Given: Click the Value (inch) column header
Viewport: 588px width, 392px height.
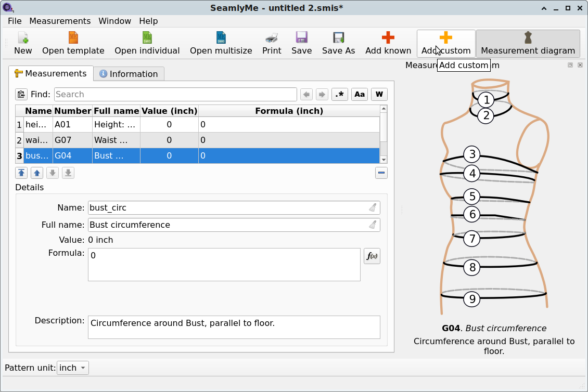Looking at the screenshot, I should click(169, 111).
